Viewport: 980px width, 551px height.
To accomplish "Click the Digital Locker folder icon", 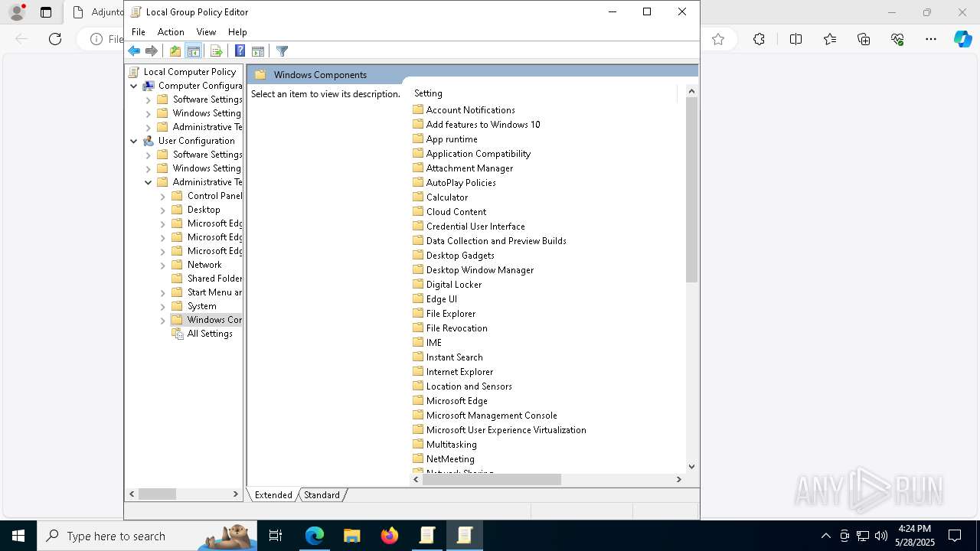I will (418, 284).
